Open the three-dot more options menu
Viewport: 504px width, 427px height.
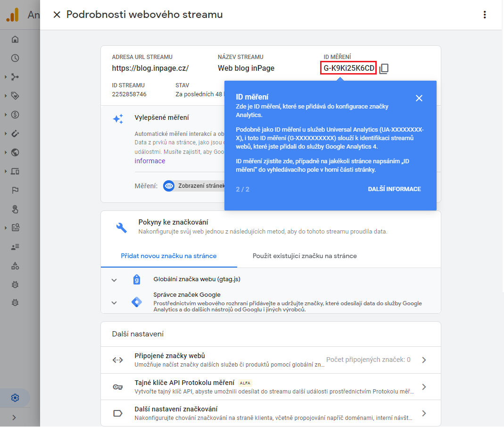click(484, 15)
